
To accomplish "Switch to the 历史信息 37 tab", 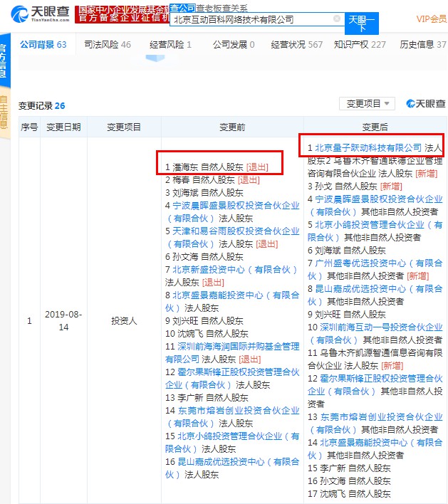I will click(423, 45).
